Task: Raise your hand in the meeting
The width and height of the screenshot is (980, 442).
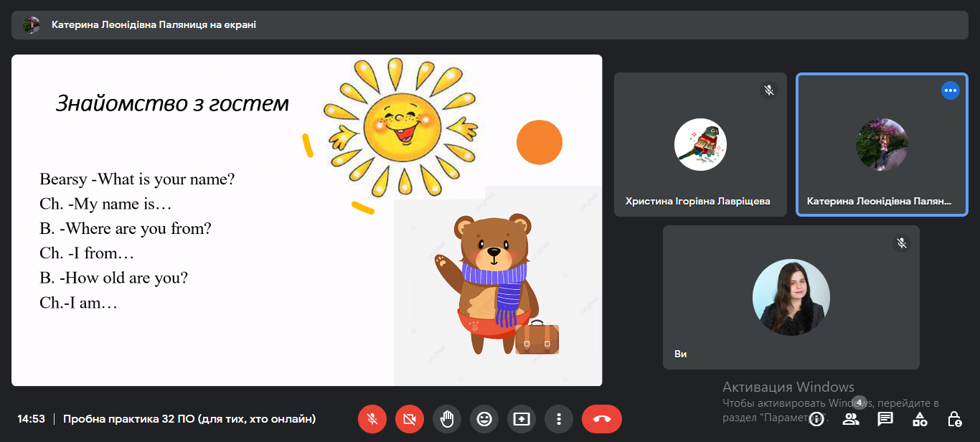Action: pyautogui.click(x=447, y=419)
